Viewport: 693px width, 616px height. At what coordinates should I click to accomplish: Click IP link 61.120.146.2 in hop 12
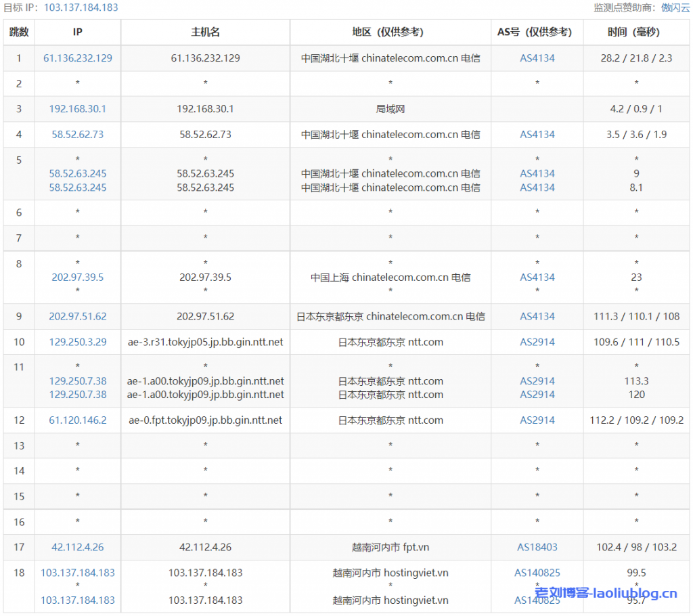click(78, 420)
